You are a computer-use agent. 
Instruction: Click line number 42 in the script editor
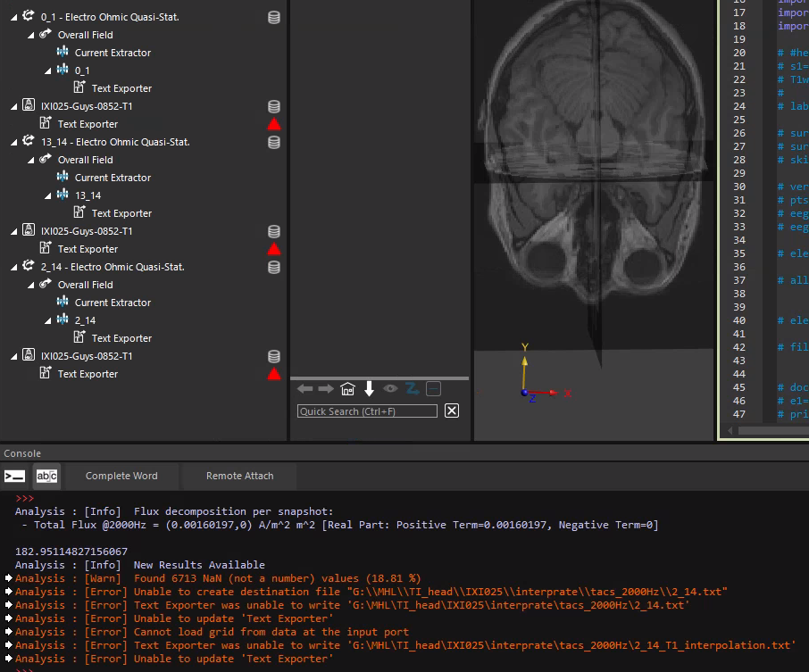pyautogui.click(x=738, y=347)
